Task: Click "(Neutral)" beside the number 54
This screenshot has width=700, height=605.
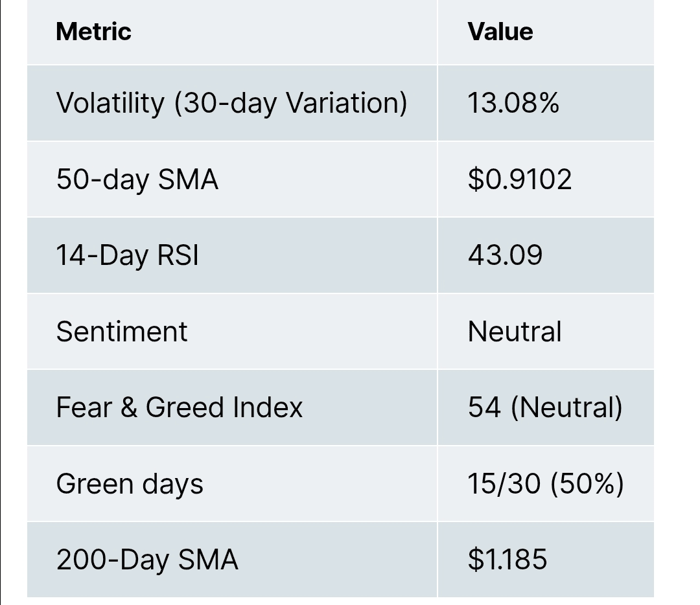Action: click(566, 407)
